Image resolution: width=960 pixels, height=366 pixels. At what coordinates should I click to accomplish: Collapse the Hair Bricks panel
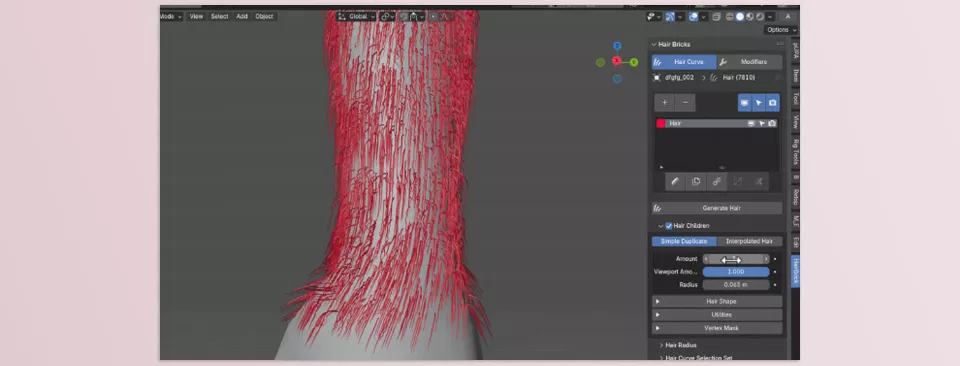click(654, 44)
